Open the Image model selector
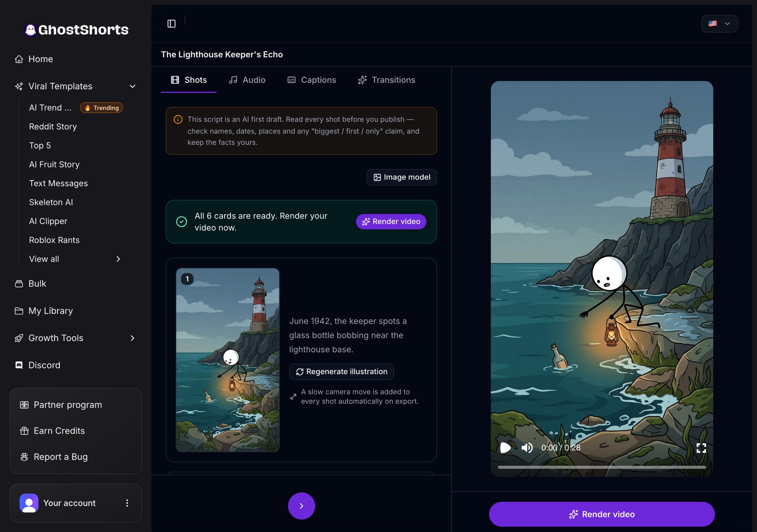This screenshot has height=532, width=757. [401, 177]
